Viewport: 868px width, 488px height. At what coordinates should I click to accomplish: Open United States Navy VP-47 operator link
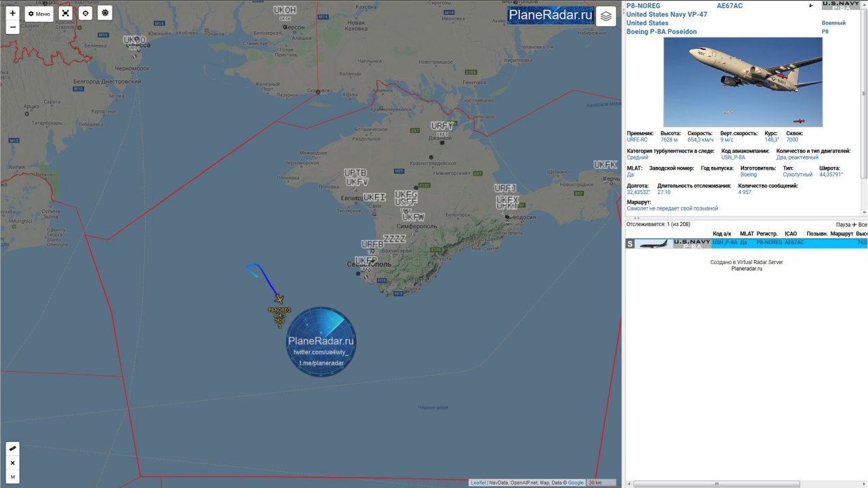pos(665,14)
